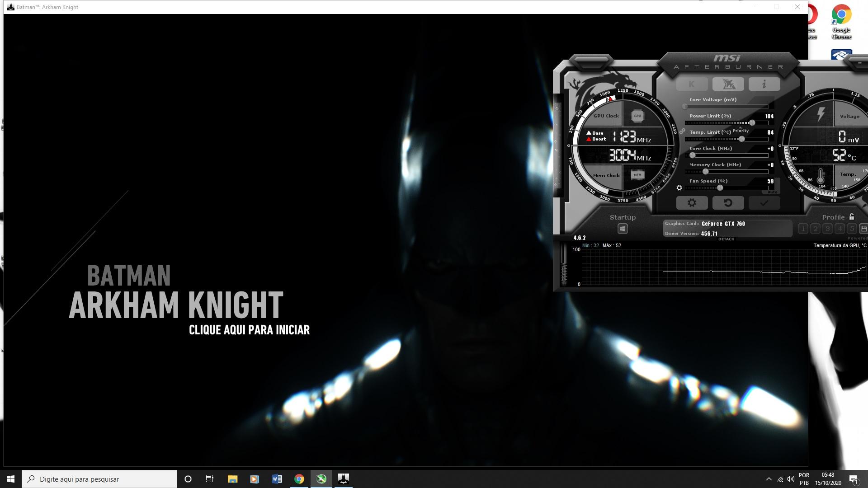868x488 pixels.
Task: Adjust the Temp. Limit slider handle
Action: (x=741, y=139)
